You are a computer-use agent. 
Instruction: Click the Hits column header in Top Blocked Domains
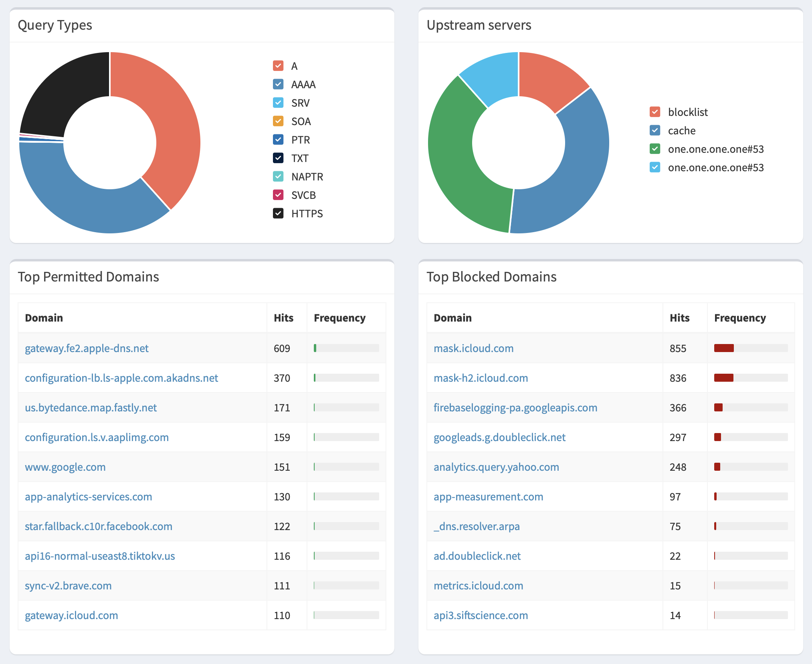coord(680,318)
